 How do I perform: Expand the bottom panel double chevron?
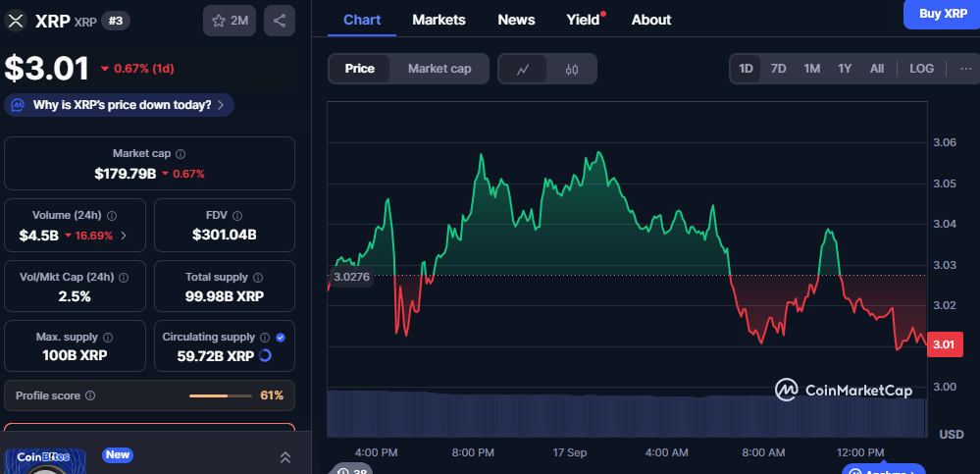coord(285,457)
